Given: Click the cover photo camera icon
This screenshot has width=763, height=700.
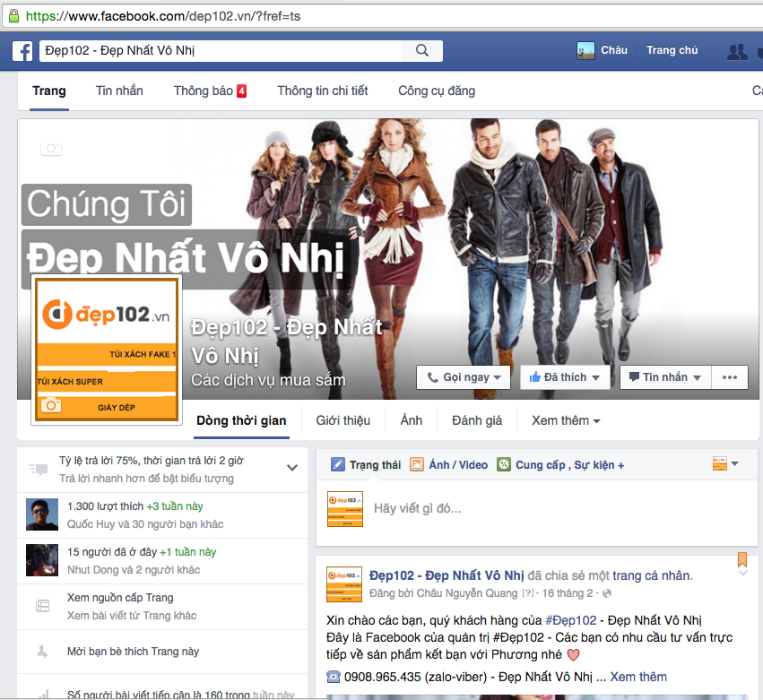Looking at the screenshot, I should (x=51, y=148).
